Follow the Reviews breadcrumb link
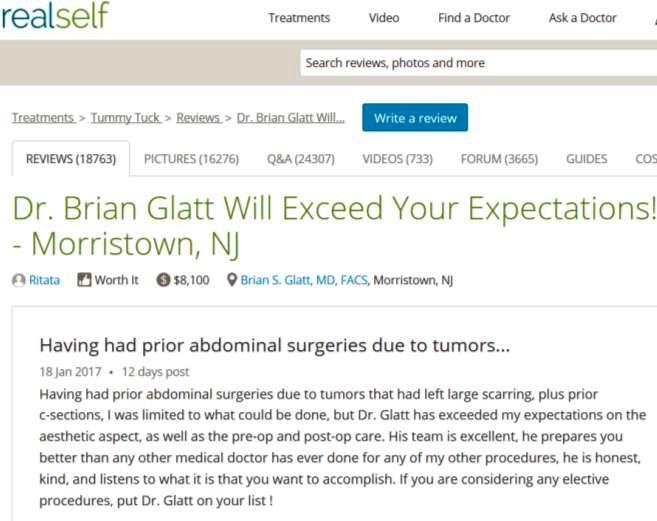657x521 pixels. pyautogui.click(x=199, y=118)
